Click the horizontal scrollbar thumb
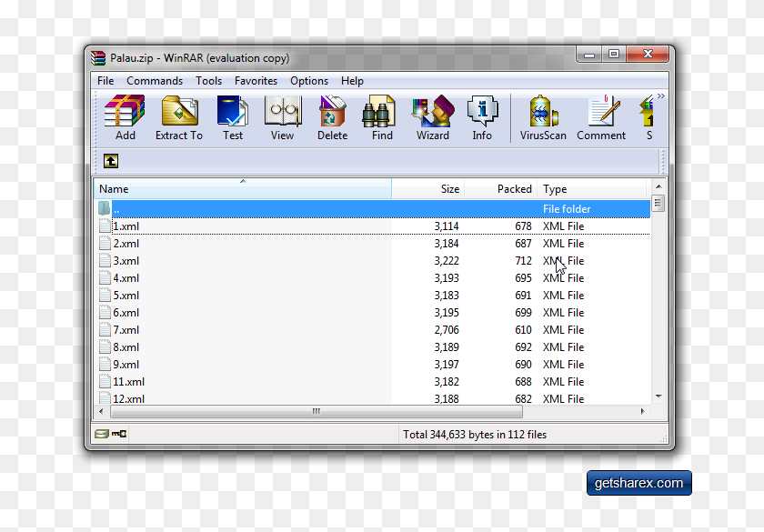 tap(317, 412)
